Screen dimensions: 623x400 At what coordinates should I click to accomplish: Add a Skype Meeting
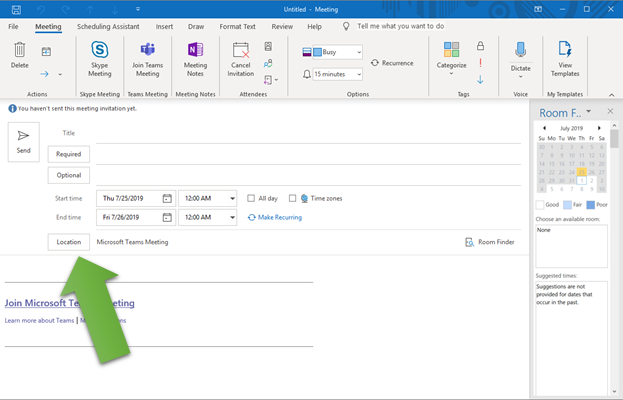pos(100,59)
